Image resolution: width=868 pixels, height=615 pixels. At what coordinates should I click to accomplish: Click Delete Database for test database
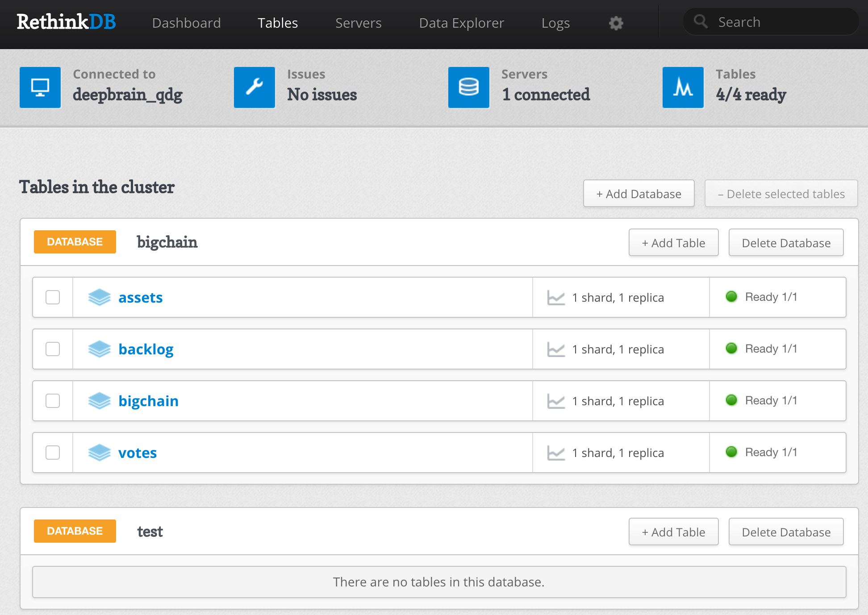coord(786,532)
